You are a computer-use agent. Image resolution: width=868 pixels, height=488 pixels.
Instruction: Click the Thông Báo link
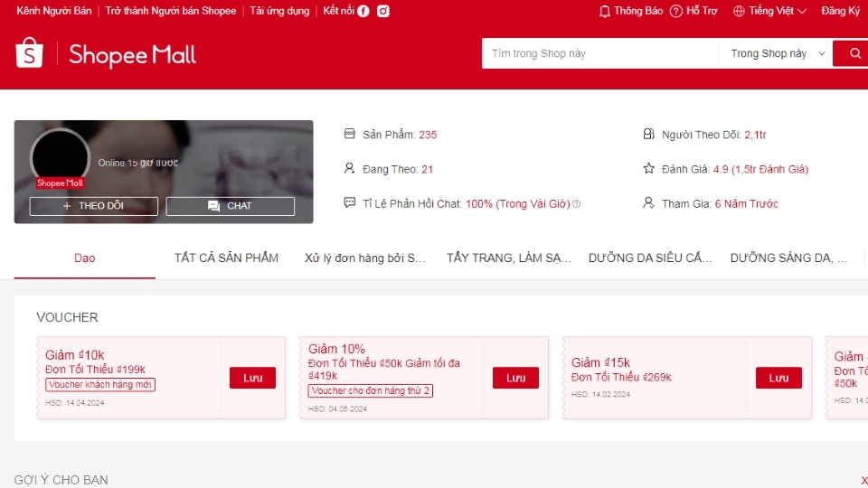click(x=637, y=11)
